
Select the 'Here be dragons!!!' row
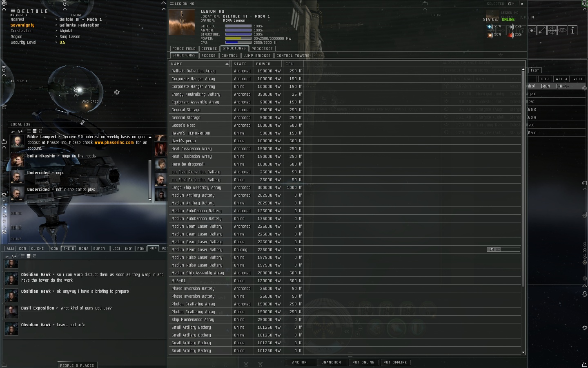pos(345,164)
